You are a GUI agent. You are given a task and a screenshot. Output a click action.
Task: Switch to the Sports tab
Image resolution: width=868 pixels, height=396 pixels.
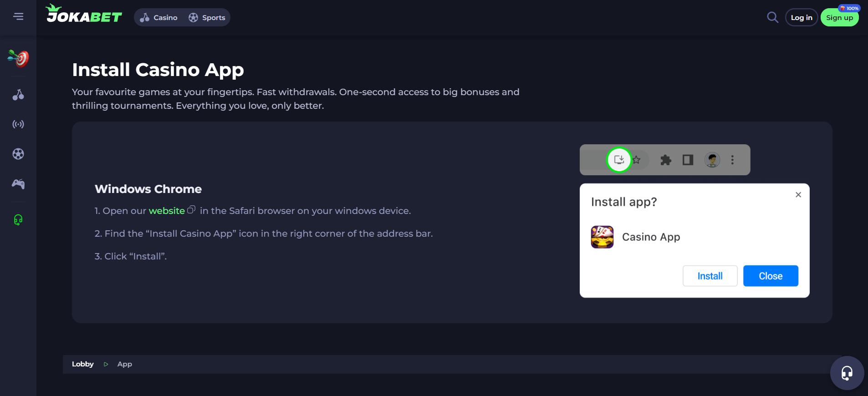pyautogui.click(x=207, y=17)
